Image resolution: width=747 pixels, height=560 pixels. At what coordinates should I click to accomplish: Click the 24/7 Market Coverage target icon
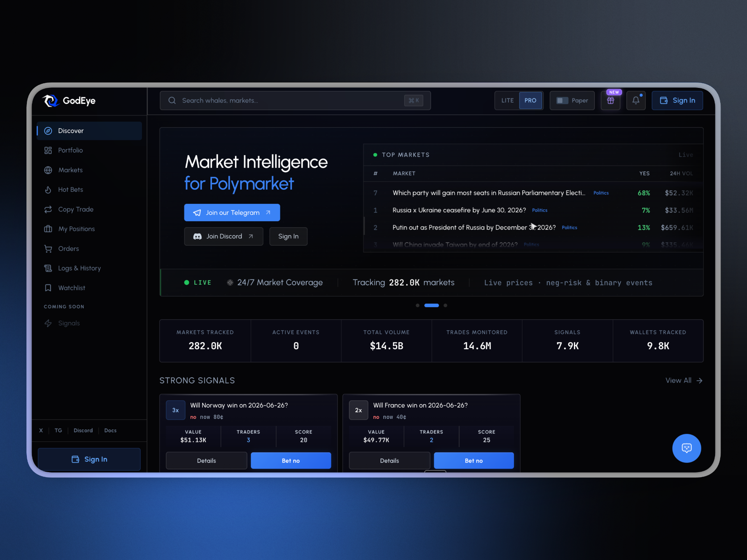pyautogui.click(x=230, y=283)
